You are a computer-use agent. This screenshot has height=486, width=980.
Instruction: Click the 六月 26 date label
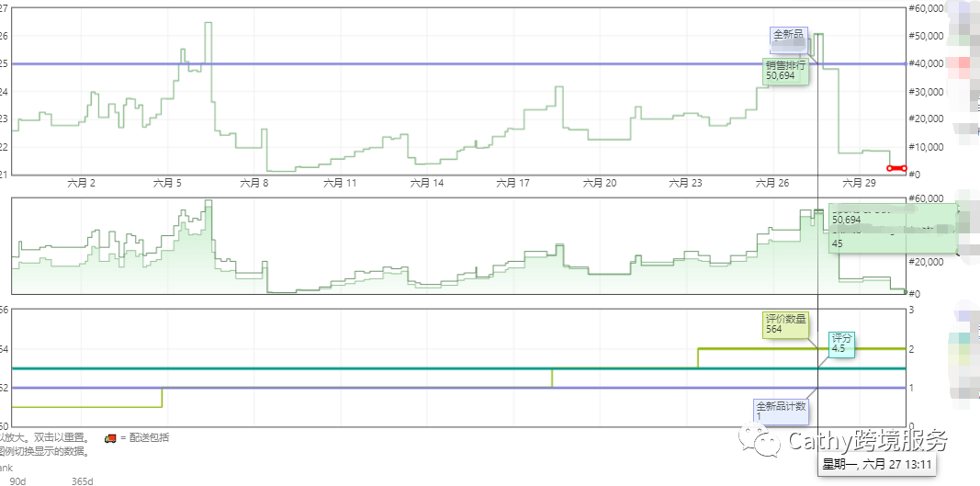pyautogui.click(x=772, y=183)
